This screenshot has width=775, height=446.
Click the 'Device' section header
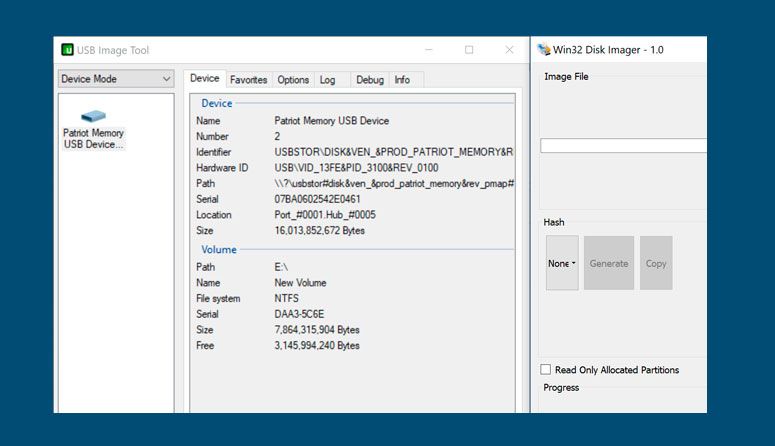click(x=216, y=103)
